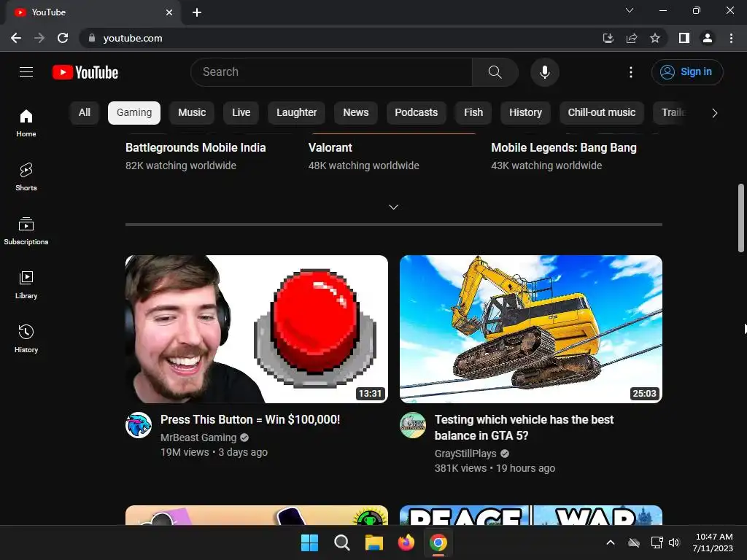This screenshot has width=747, height=560.
Task: Select the Live category chip
Action: (241, 113)
